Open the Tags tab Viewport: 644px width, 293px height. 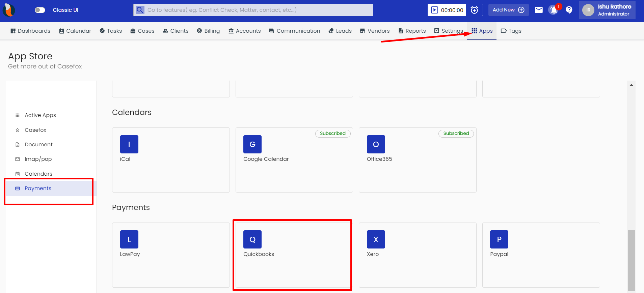pos(511,31)
